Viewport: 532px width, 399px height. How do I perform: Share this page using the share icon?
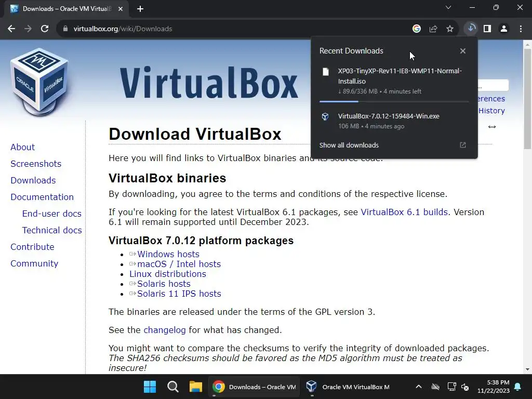[x=433, y=29]
